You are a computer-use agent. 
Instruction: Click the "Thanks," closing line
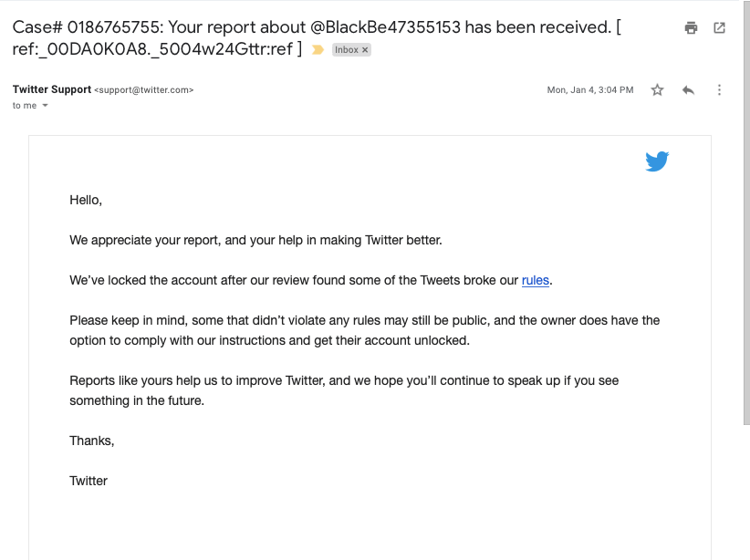92,441
